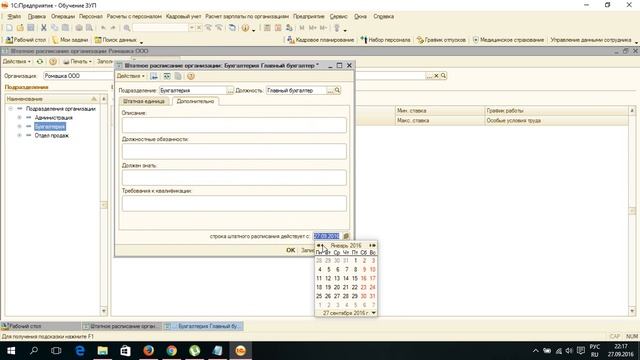Click Help icon in staffing list window toolbar

click(53, 62)
